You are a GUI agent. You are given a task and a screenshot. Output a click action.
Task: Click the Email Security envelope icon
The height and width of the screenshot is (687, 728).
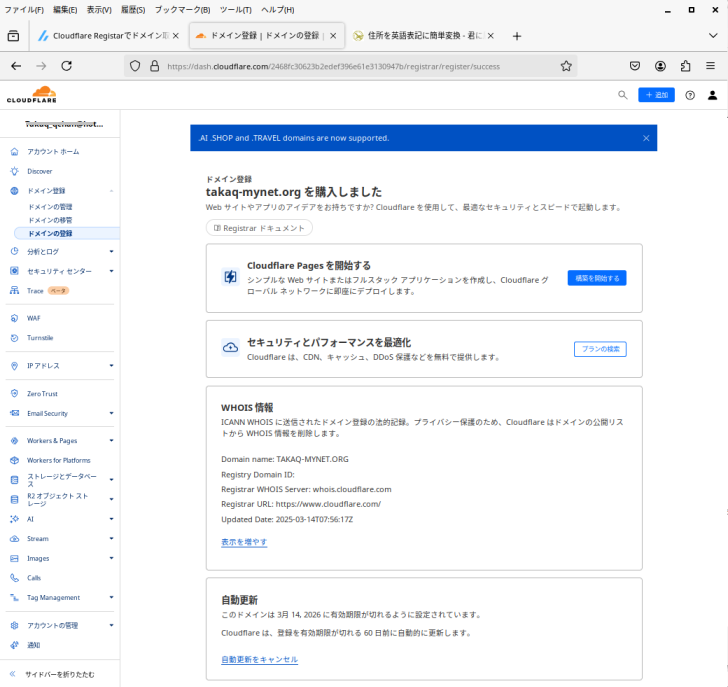(14, 413)
